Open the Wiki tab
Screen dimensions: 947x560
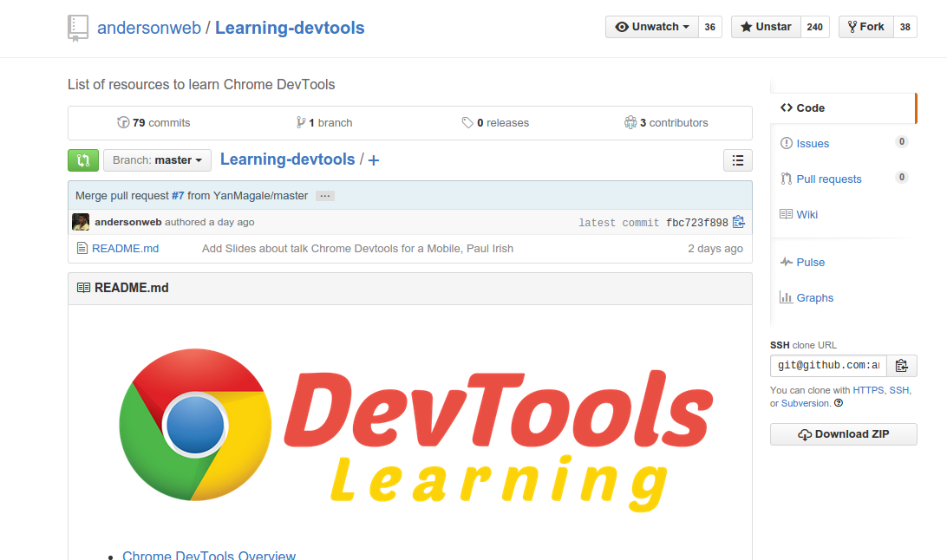click(x=807, y=215)
